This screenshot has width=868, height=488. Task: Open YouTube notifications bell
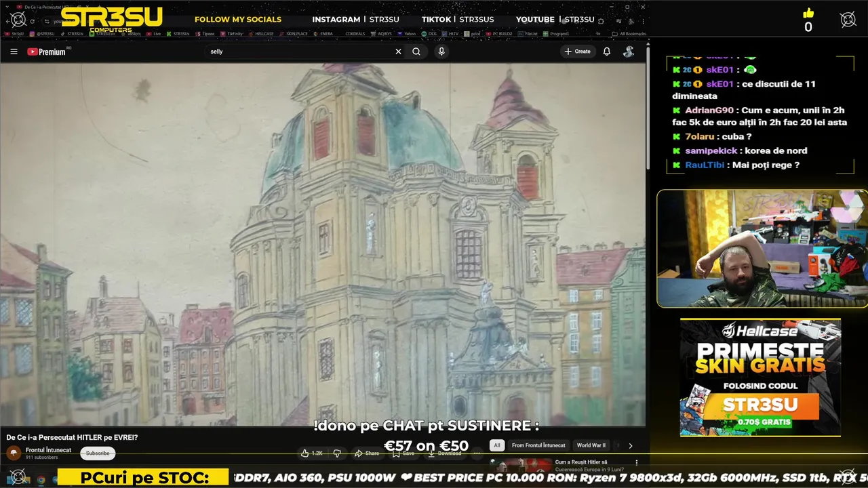[x=607, y=52]
